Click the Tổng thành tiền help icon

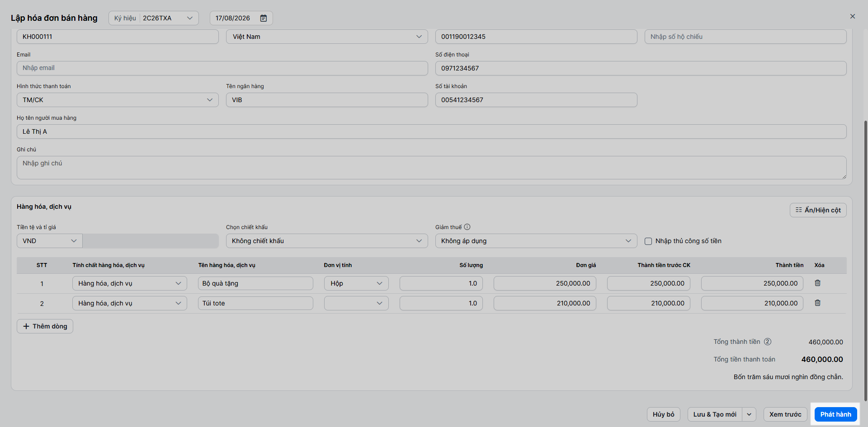pos(768,342)
